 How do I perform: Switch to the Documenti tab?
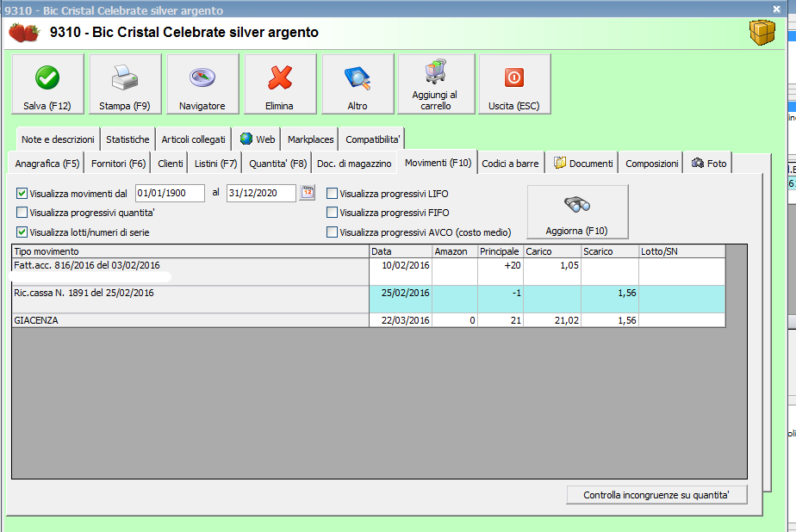(x=582, y=164)
